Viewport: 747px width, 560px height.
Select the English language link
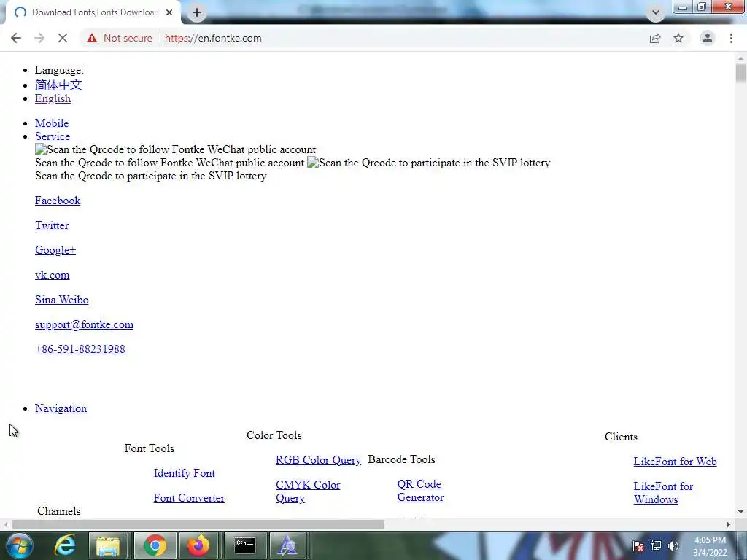[x=53, y=98]
